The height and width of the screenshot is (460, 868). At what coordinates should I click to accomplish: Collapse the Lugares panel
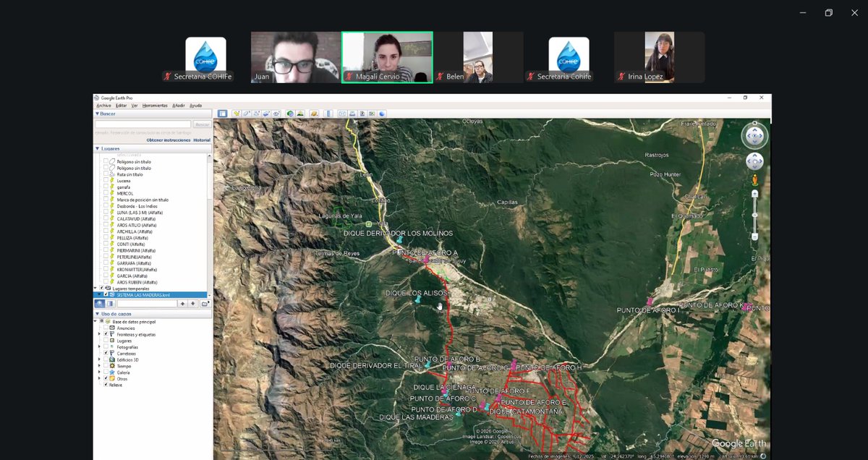(x=98, y=148)
